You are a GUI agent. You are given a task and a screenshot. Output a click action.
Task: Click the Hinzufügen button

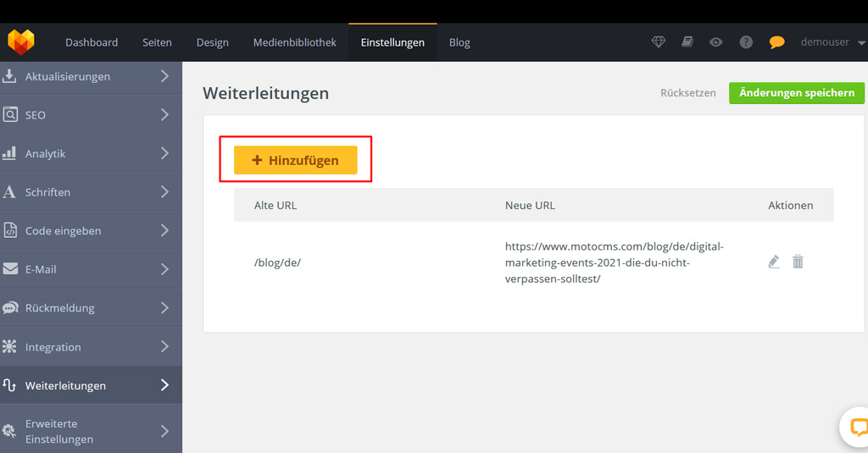[296, 160]
